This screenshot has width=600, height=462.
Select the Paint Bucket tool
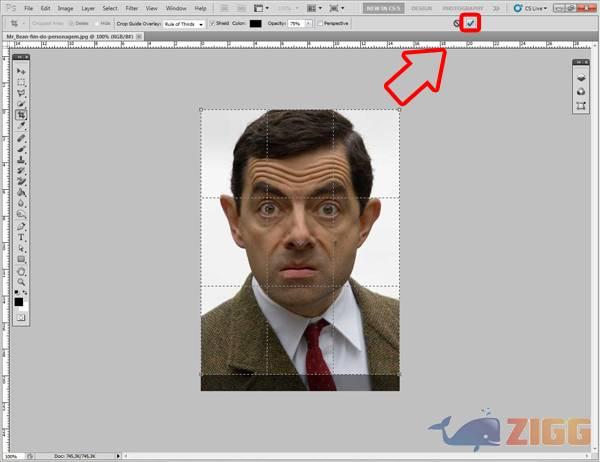tap(21, 192)
